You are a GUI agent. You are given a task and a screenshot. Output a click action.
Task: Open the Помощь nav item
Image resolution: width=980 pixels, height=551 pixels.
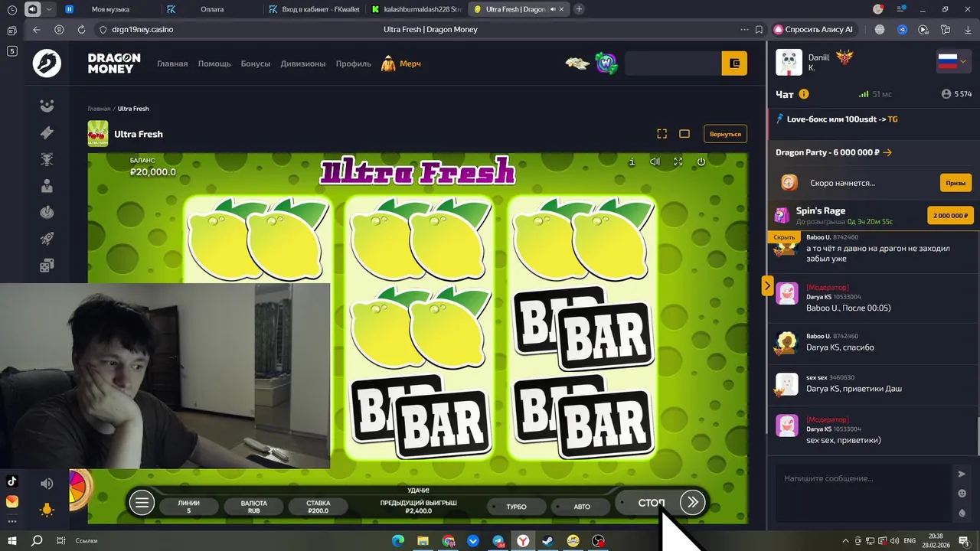point(214,64)
